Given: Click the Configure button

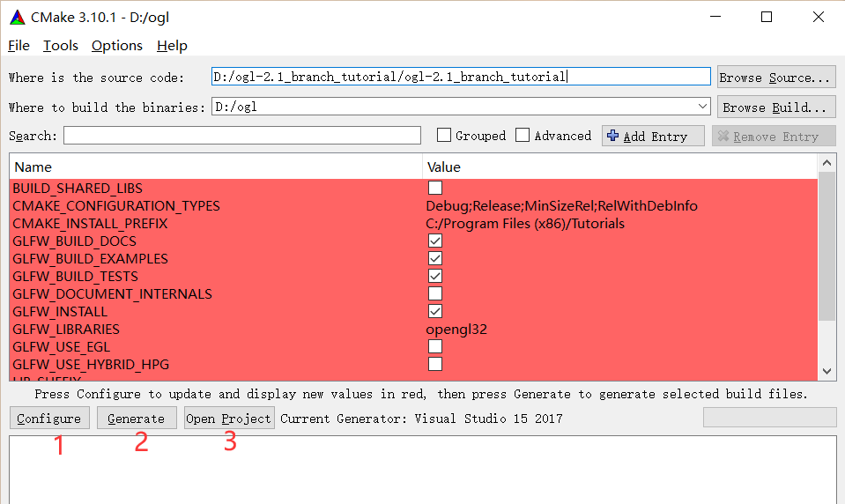Looking at the screenshot, I should point(49,419).
